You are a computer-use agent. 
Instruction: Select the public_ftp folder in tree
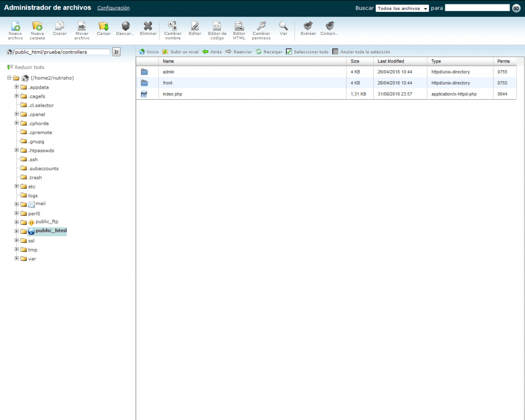pos(47,222)
